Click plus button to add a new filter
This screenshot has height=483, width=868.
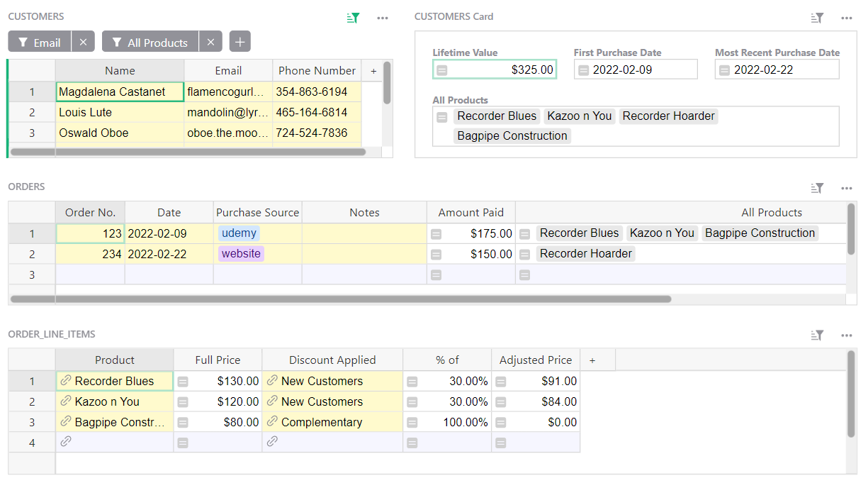(239, 41)
